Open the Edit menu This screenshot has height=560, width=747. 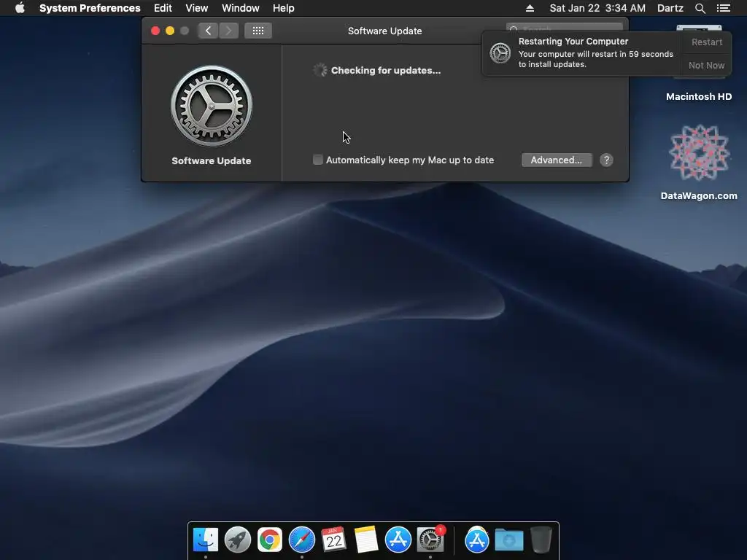click(x=163, y=8)
